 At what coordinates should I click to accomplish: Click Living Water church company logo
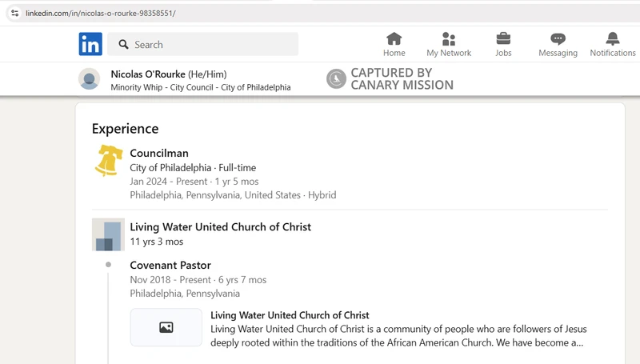click(108, 234)
